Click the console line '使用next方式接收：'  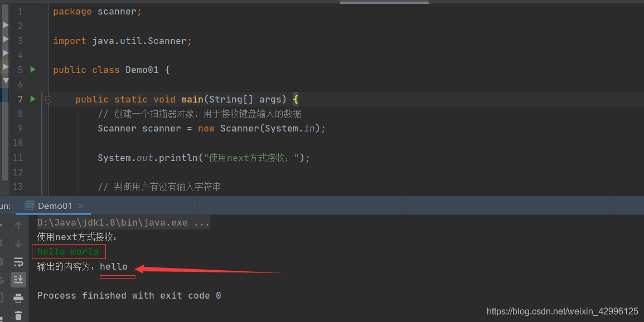(x=78, y=237)
